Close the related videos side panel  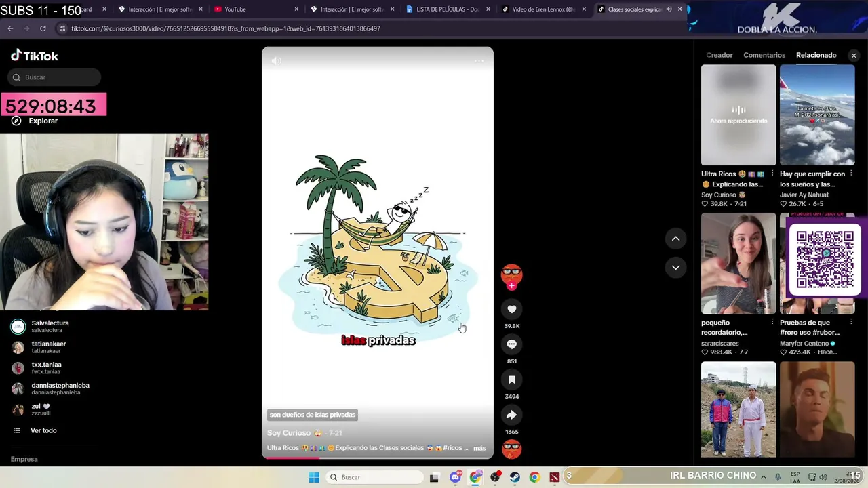tap(854, 56)
